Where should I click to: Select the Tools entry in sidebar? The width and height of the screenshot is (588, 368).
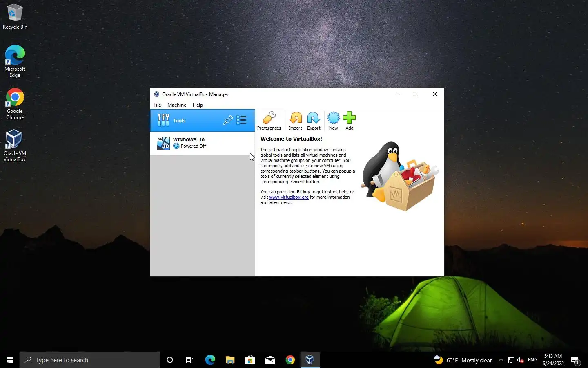[203, 120]
